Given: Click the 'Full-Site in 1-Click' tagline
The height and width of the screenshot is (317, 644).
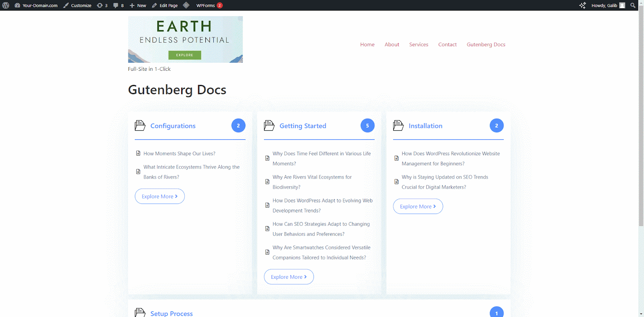Looking at the screenshot, I should [x=149, y=69].
